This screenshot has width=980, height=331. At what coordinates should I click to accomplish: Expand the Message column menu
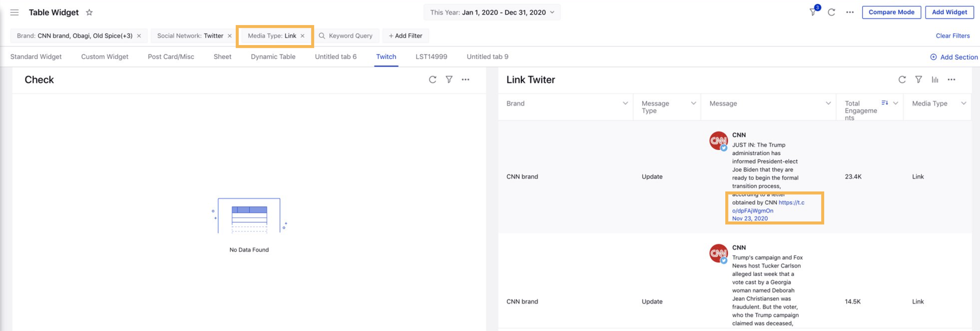[x=828, y=103]
